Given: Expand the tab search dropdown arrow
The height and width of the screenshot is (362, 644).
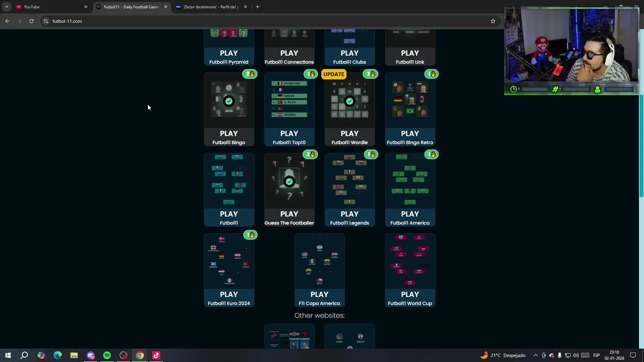Looking at the screenshot, I should [7, 7].
